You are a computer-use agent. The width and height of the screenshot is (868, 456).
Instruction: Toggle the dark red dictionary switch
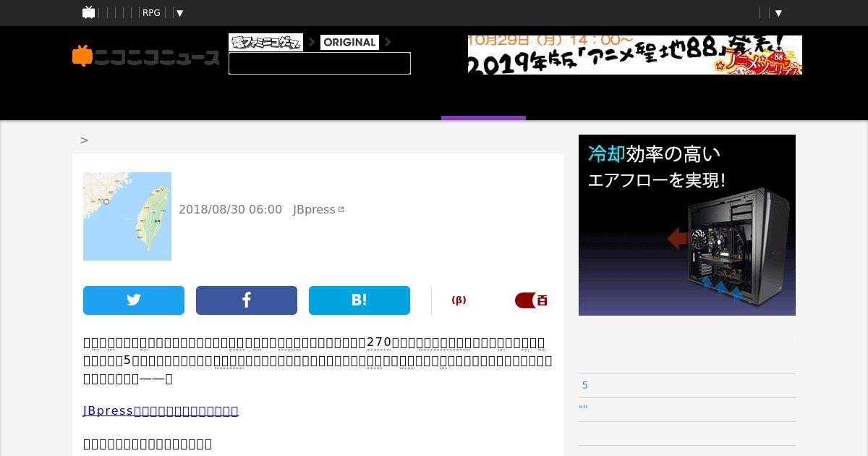[x=531, y=300]
